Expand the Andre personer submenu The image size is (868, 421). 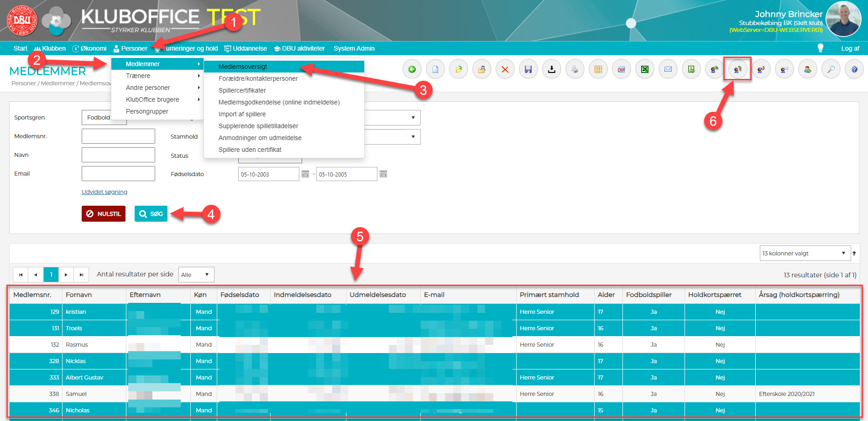(x=157, y=88)
